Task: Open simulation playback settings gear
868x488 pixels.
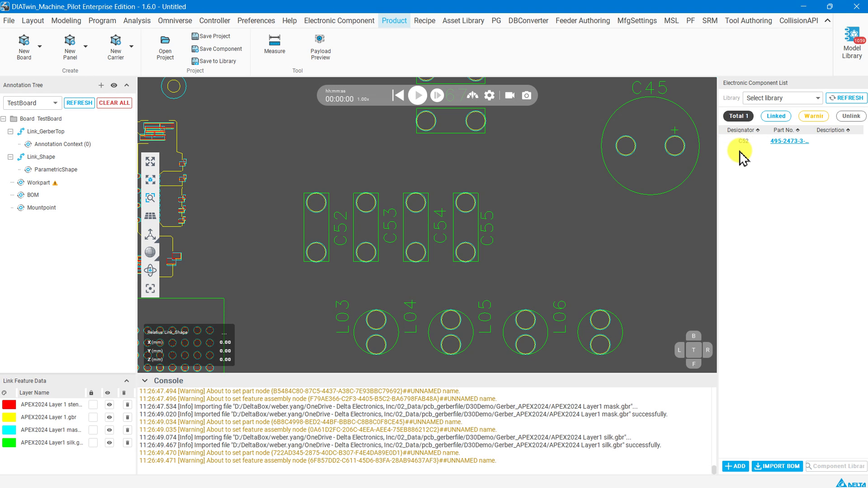Action: point(490,95)
